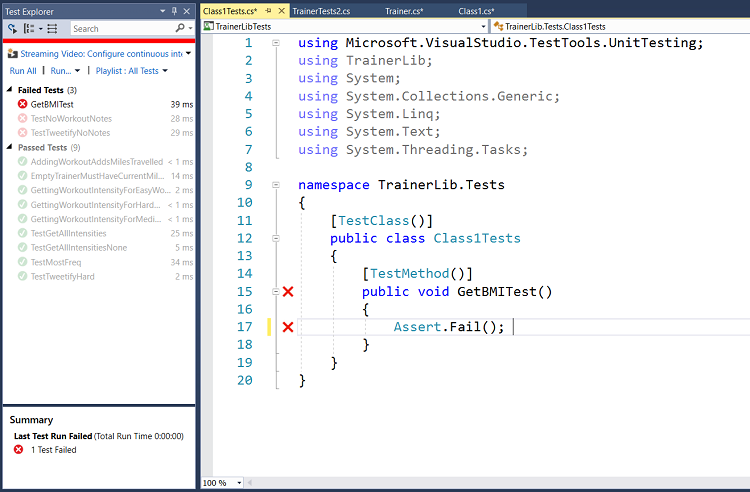The width and height of the screenshot is (750, 492).
Task: Click the red X test indicator on line 15
Action: tap(288, 292)
